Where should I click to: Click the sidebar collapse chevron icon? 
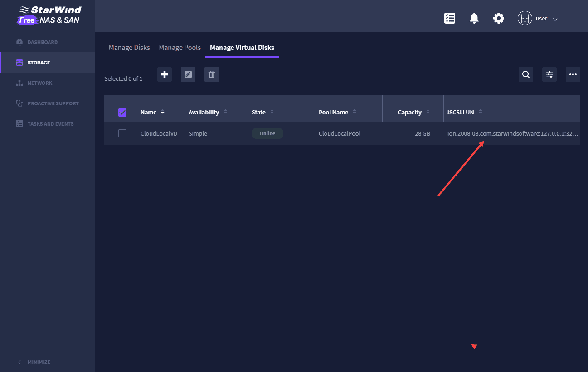click(19, 362)
